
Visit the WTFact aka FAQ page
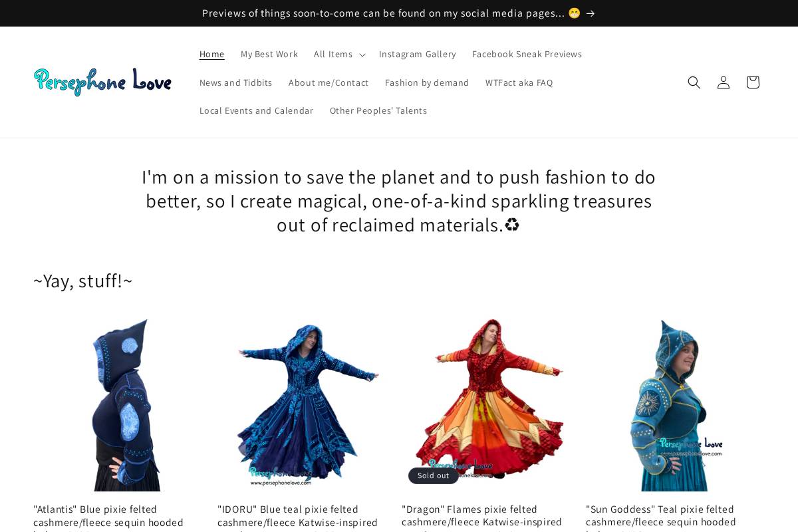[x=519, y=82]
